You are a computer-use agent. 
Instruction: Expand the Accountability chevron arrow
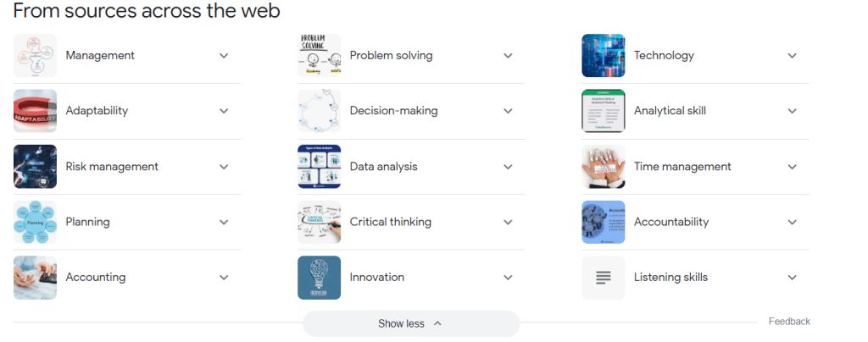[792, 222]
